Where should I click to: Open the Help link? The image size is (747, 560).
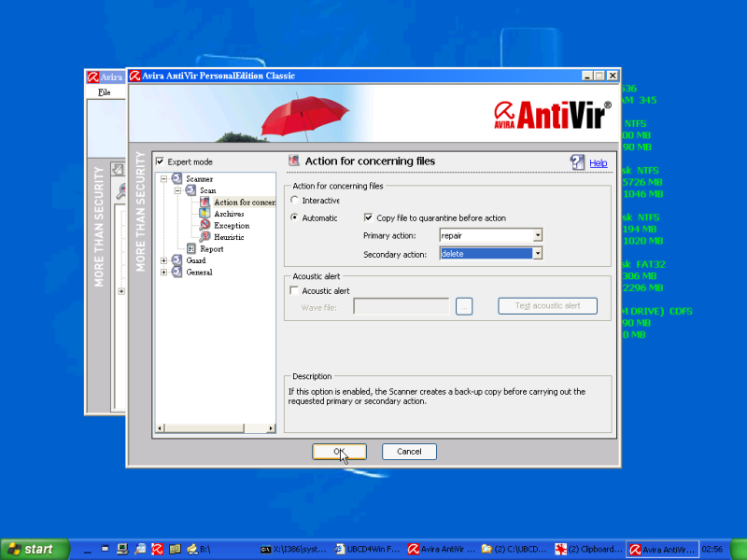(599, 163)
